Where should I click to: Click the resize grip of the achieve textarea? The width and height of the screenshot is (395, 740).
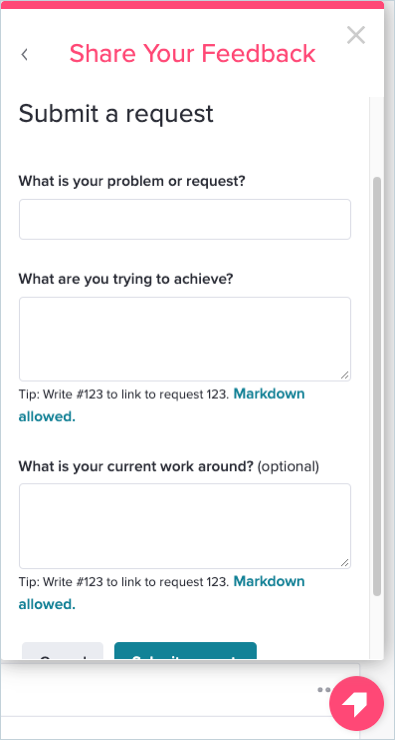345,375
